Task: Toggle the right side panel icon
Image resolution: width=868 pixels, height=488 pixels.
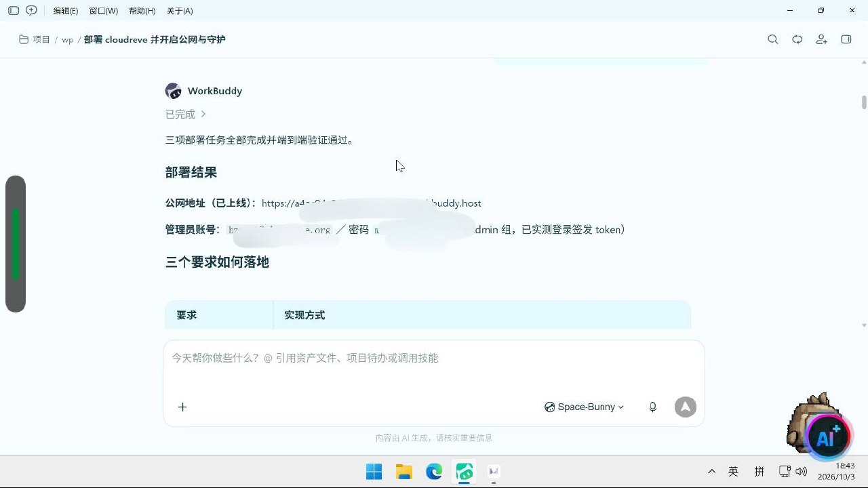Action: coord(846,39)
